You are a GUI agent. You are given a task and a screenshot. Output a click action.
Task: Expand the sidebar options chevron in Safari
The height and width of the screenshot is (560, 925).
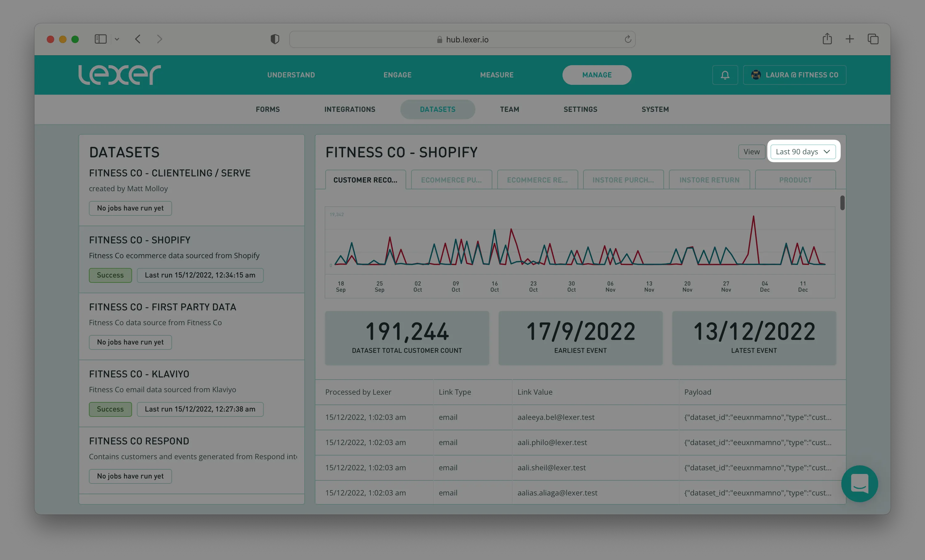tap(117, 39)
